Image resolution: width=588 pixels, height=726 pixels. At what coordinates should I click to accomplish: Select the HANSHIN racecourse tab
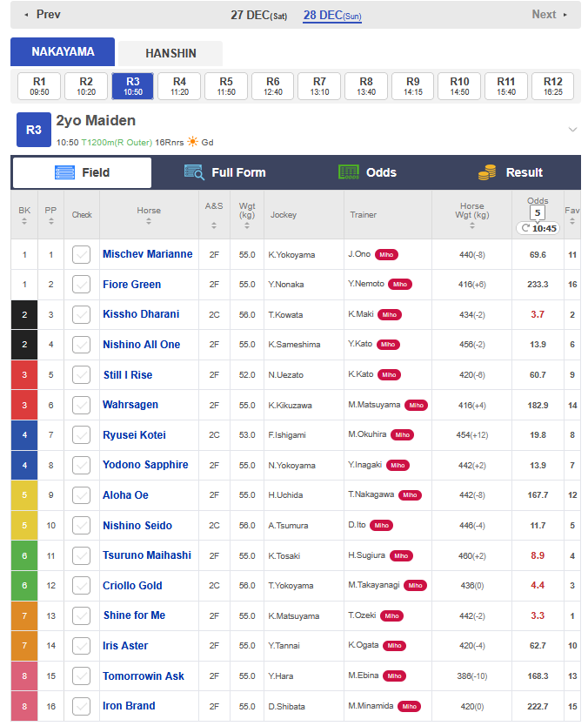click(170, 53)
